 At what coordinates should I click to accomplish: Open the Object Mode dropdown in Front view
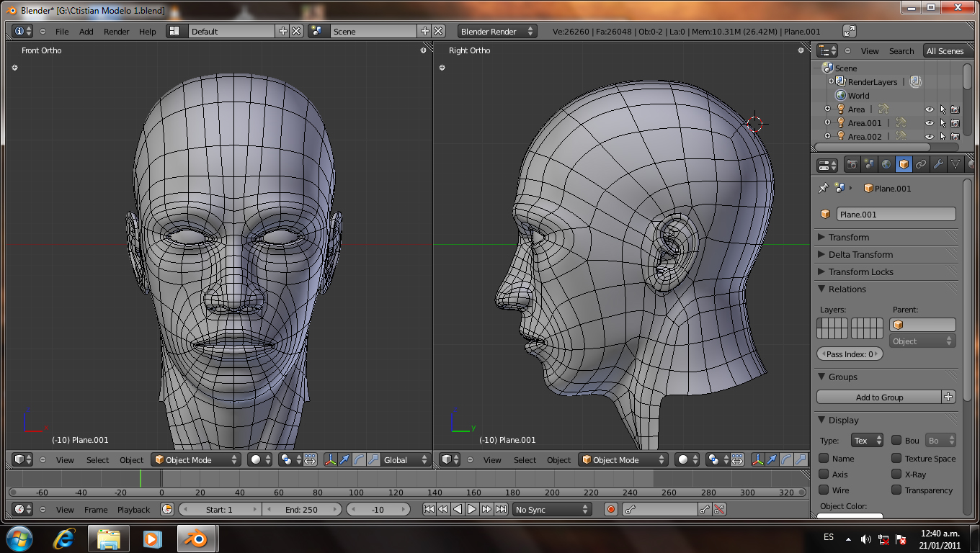pos(195,460)
